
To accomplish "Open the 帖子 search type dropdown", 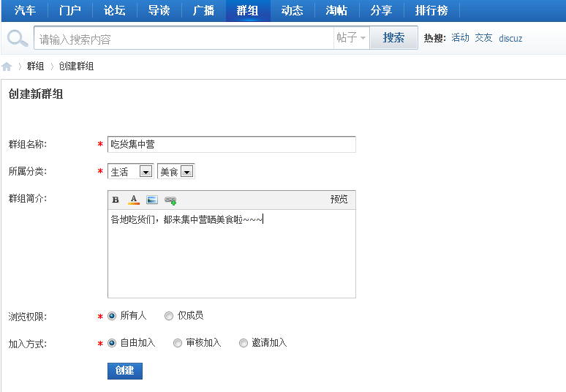I will [x=351, y=38].
